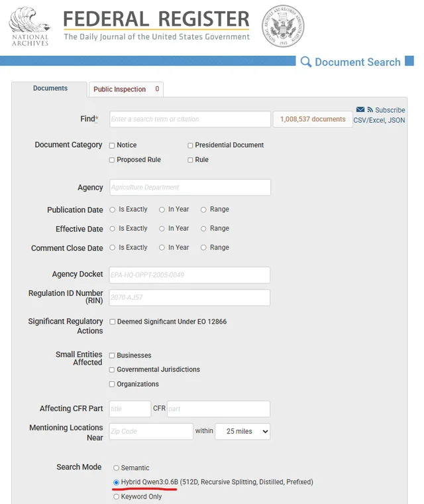The width and height of the screenshot is (424, 504).
Task: Check the Rule category box
Action: coord(190,160)
